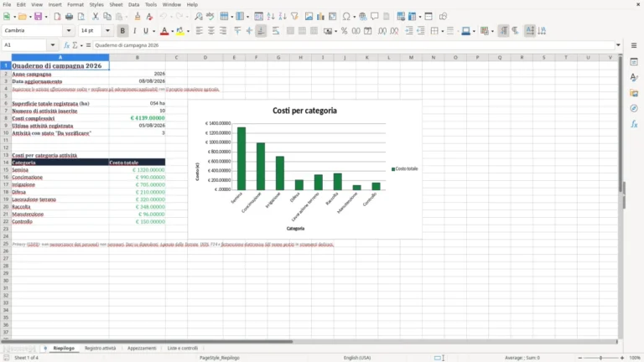
Task: Open sidebar Properties icon
Action: pyautogui.click(x=634, y=61)
